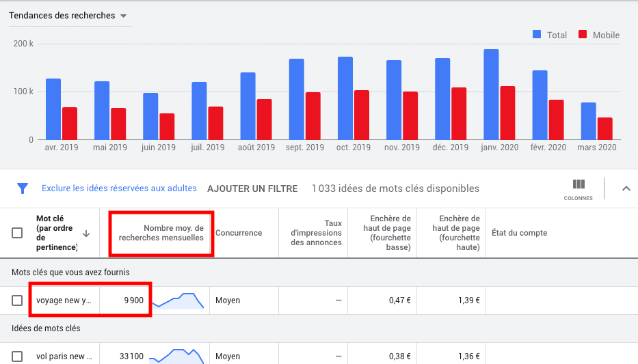Check the box for voyage new york keyword
Screen dimensions: 638x364
(x=18, y=300)
